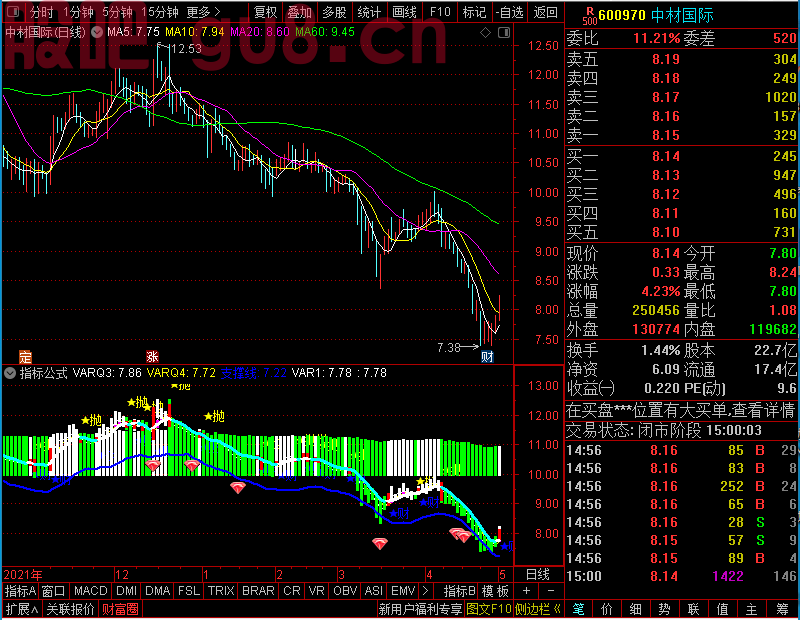
Task: Switch indicator to MACD
Action: tap(90, 591)
